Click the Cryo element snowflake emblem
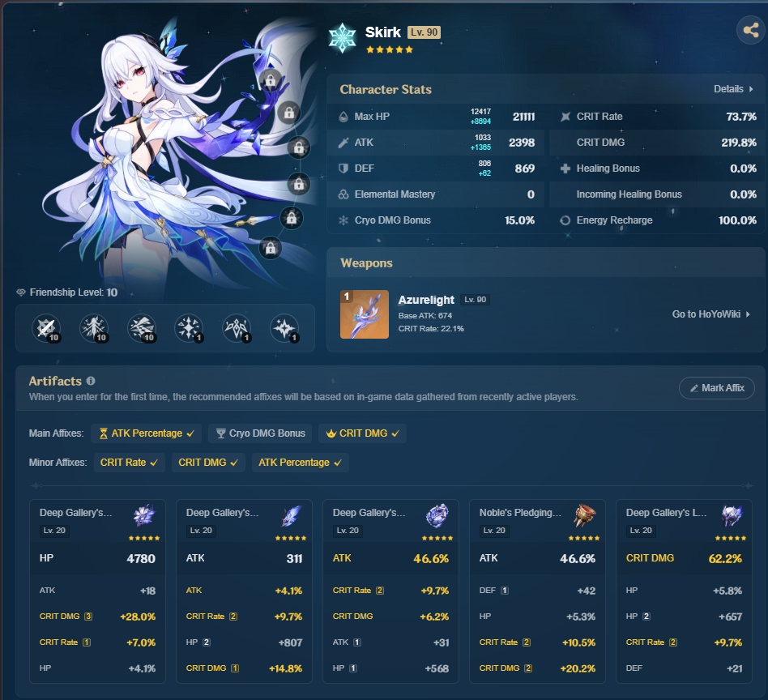The width and height of the screenshot is (768, 700). click(342, 38)
